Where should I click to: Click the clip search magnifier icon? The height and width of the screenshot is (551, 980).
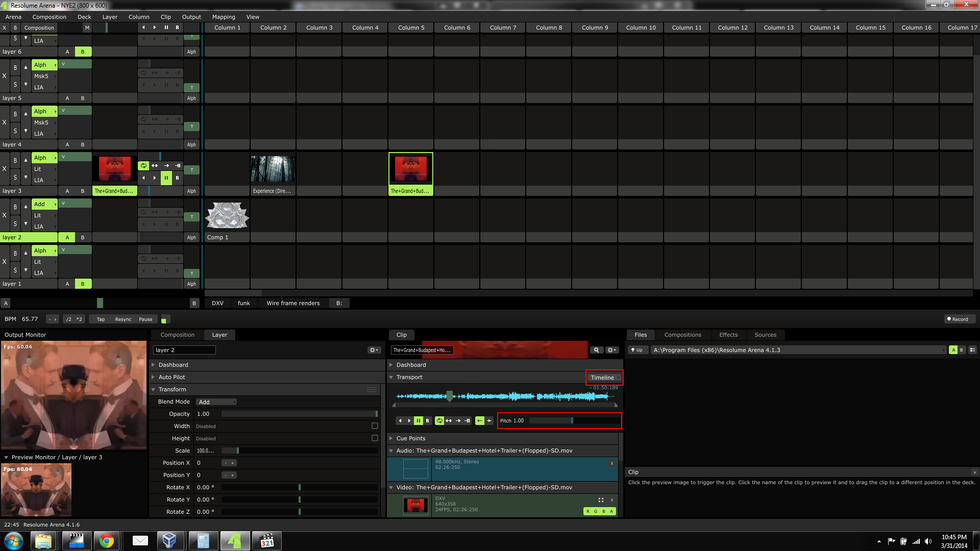pos(596,350)
